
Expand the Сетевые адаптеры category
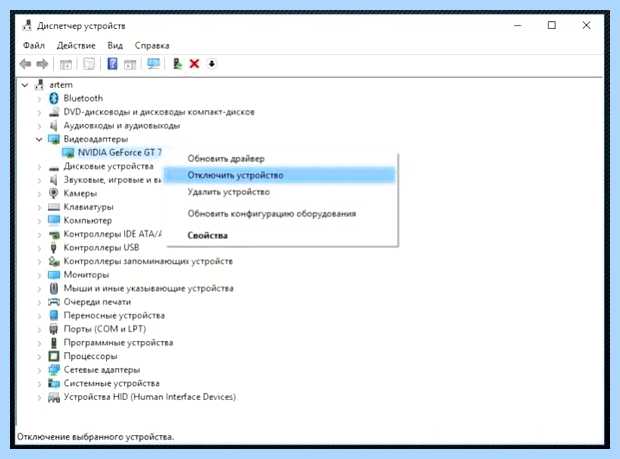[x=39, y=370]
